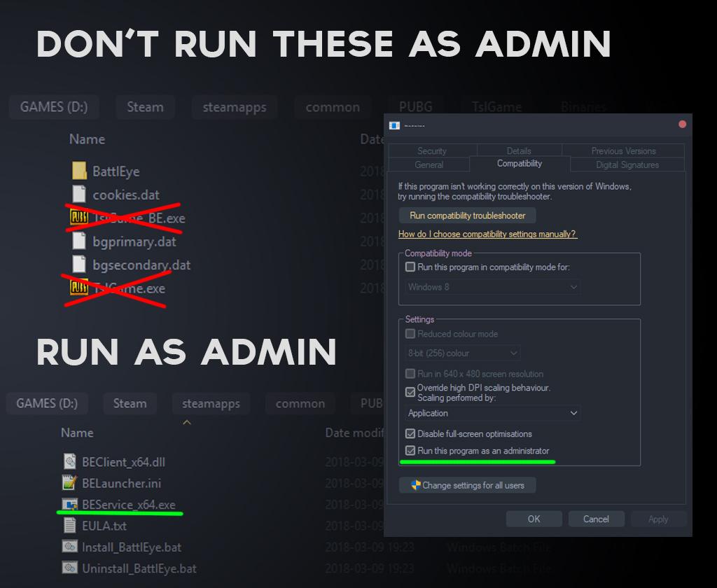The image size is (717, 588).
Task: Enable compatibility mode for this program
Action: click(x=410, y=267)
